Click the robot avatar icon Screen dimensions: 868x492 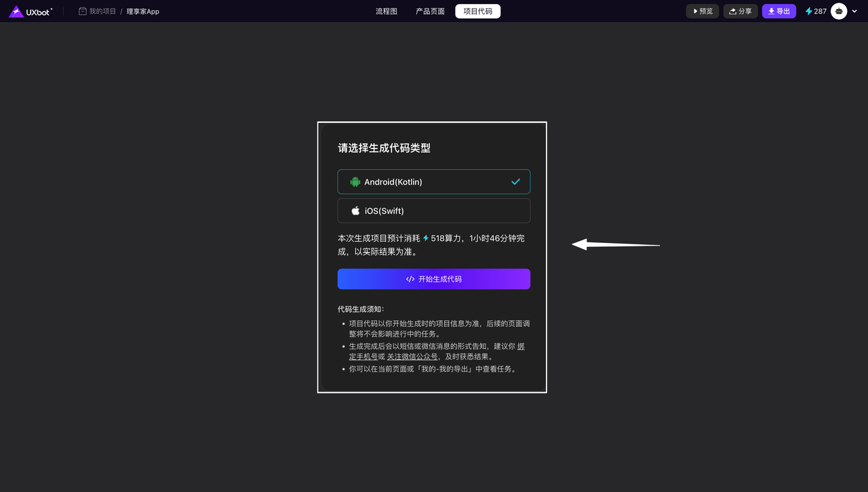click(x=839, y=12)
